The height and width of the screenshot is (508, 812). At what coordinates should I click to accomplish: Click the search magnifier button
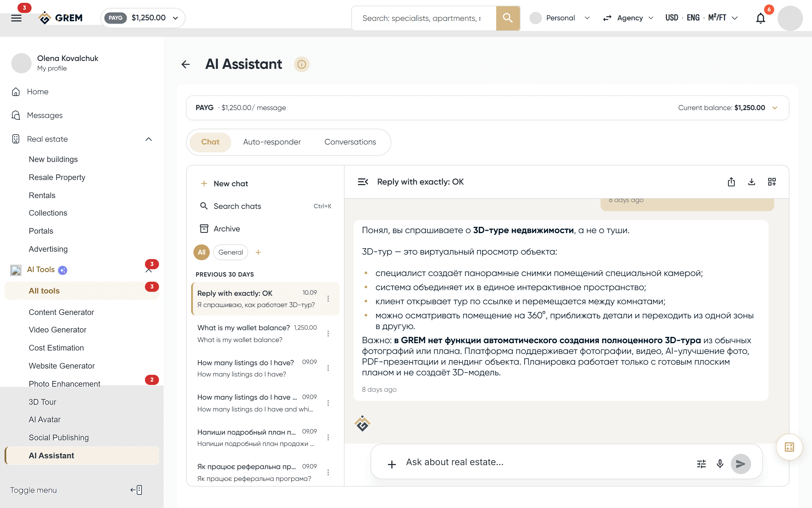tap(508, 18)
